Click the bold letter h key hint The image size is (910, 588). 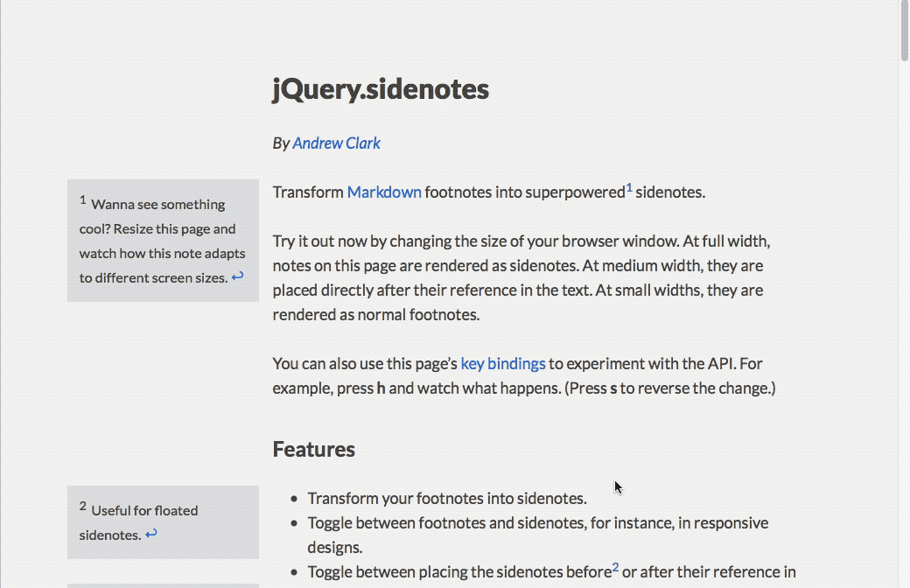click(381, 388)
